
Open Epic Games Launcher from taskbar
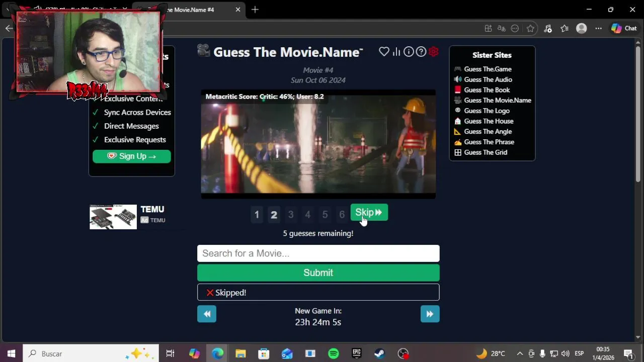point(356,353)
